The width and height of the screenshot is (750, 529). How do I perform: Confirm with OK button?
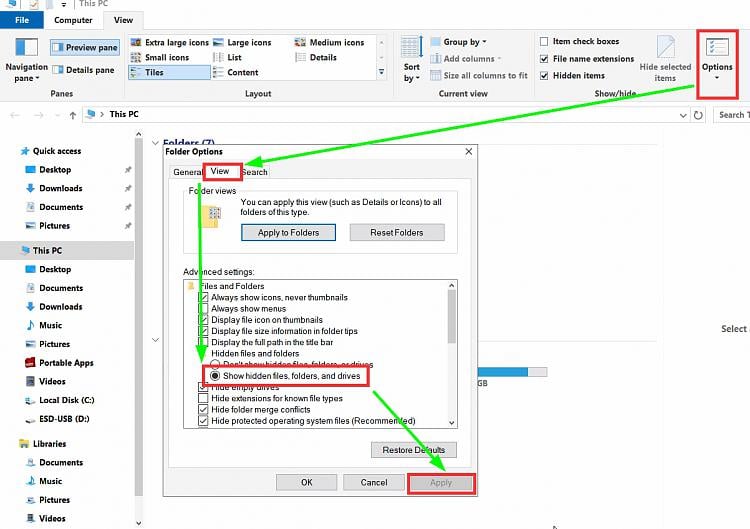point(307,483)
